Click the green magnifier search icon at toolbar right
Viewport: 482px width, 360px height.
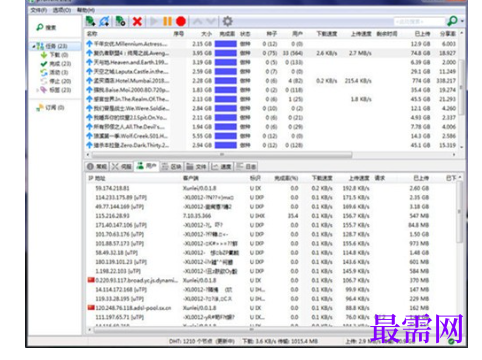click(452, 21)
